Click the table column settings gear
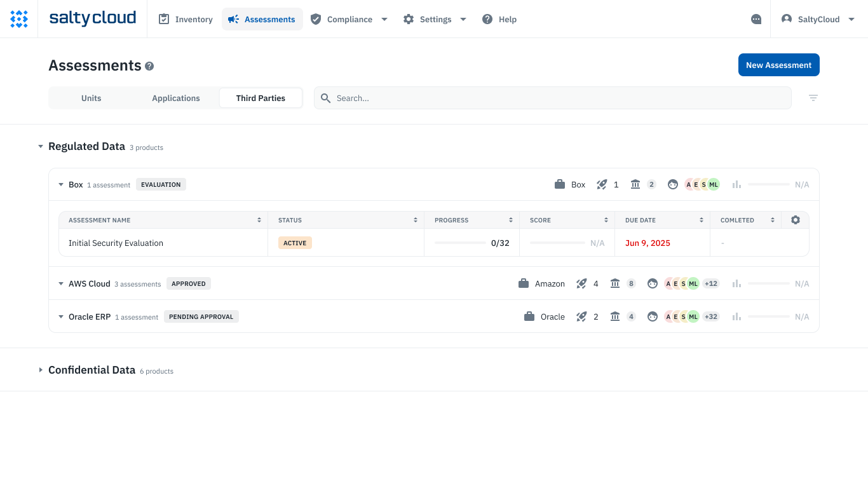Image resolution: width=868 pixels, height=488 pixels. [796, 220]
